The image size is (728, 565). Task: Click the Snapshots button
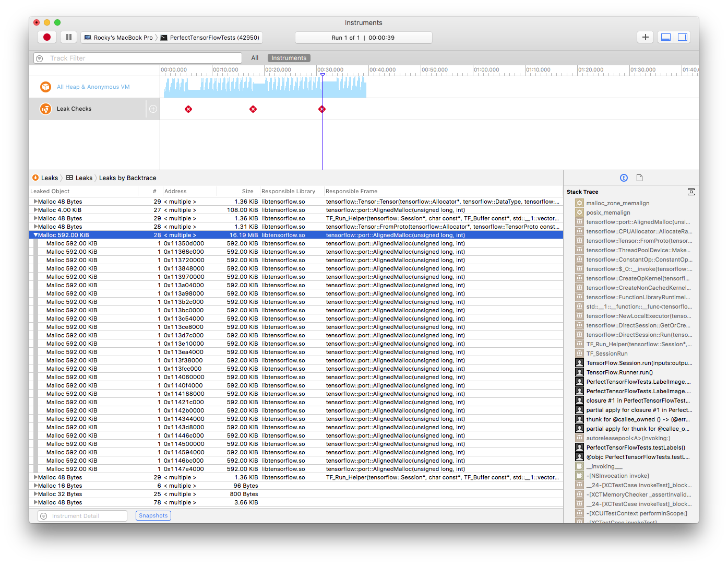[153, 516]
